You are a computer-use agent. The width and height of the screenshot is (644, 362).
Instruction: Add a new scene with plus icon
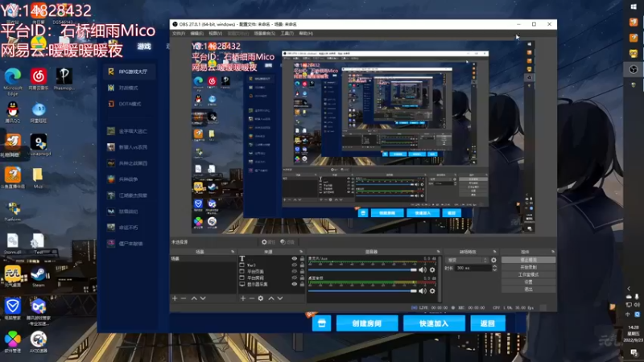[175, 298]
